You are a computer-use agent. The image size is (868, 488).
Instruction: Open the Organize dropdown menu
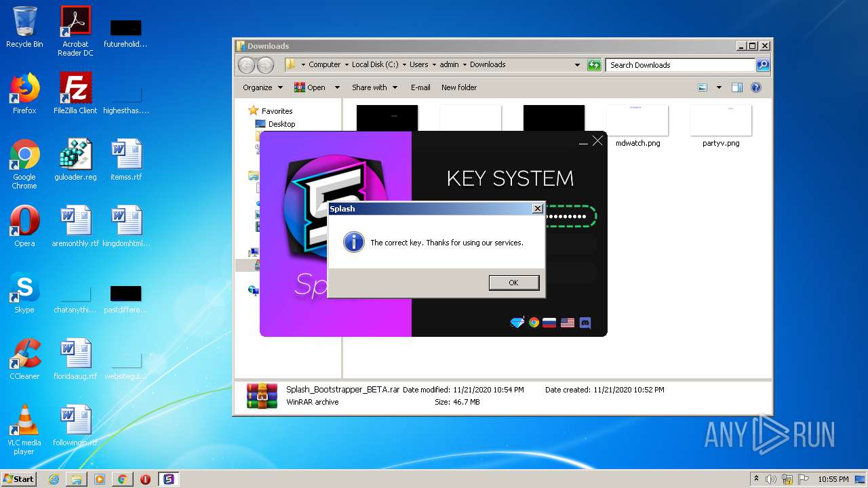coord(262,87)
